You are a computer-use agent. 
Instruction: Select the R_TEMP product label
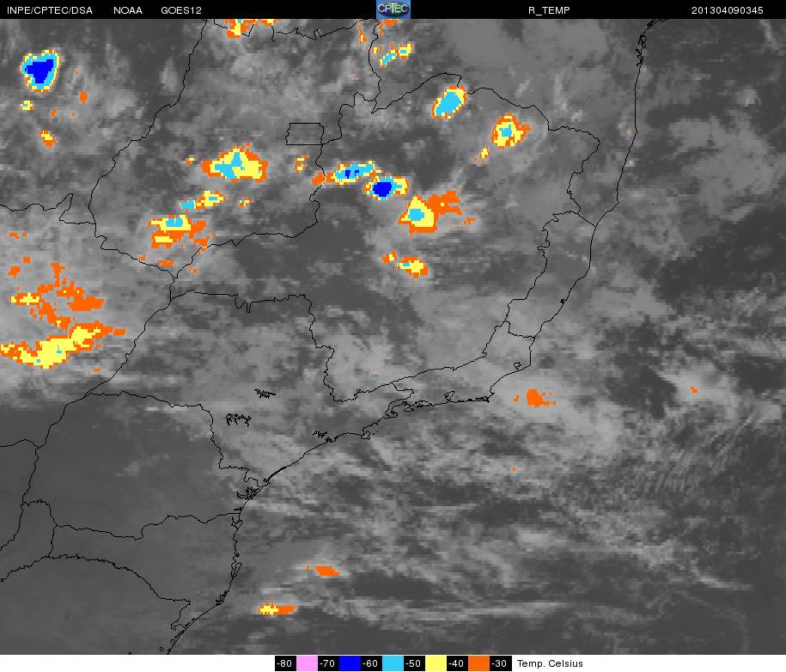pos(549,10)
